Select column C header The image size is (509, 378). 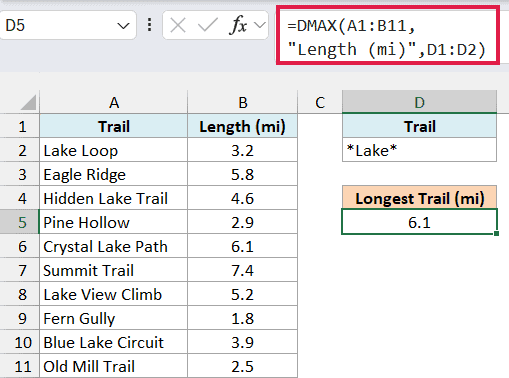tap(320, 102)
